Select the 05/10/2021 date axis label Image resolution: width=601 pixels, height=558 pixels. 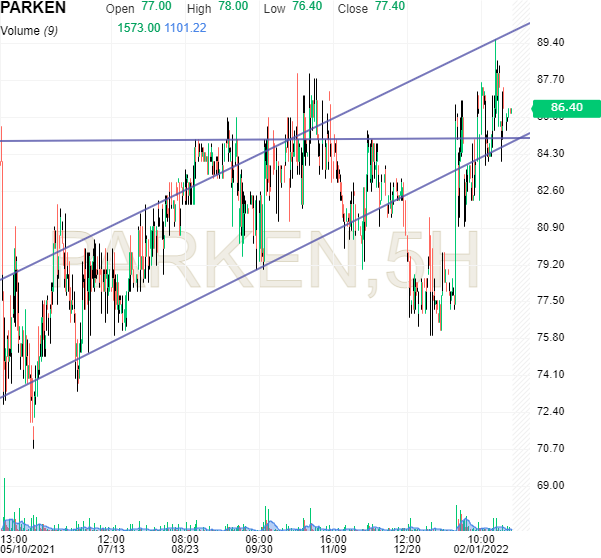point(29,548)
